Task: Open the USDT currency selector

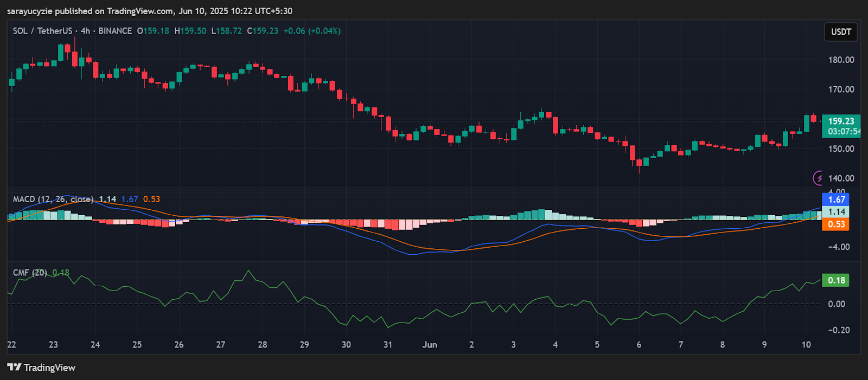Action: [841, 32]
